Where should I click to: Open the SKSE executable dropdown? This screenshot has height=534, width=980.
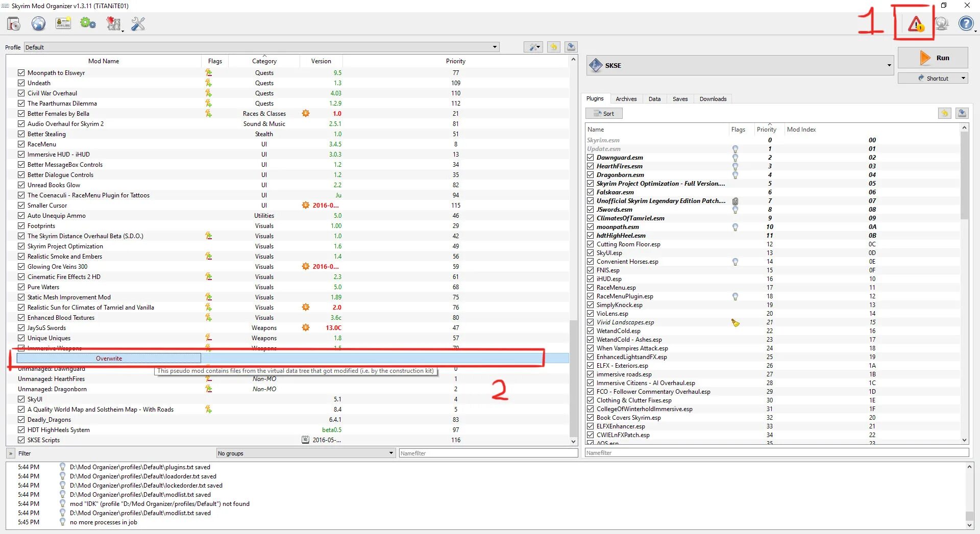click(740, 65)
